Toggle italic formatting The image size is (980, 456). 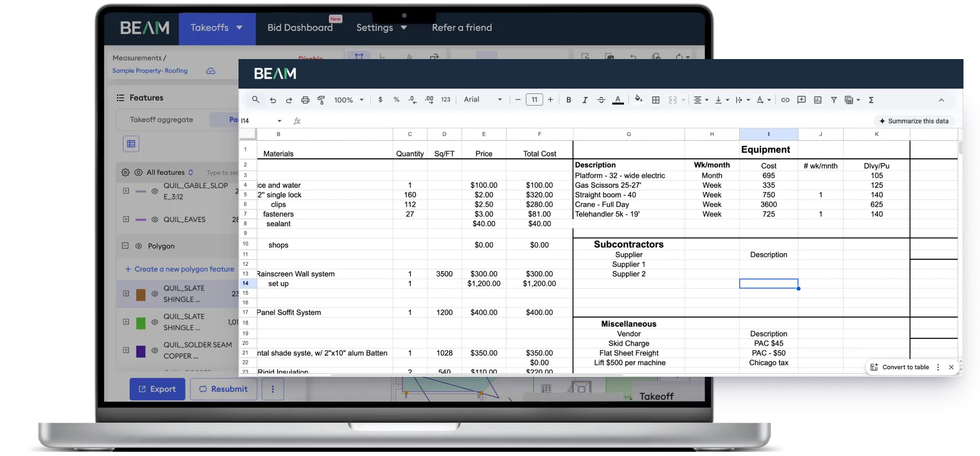585,100
